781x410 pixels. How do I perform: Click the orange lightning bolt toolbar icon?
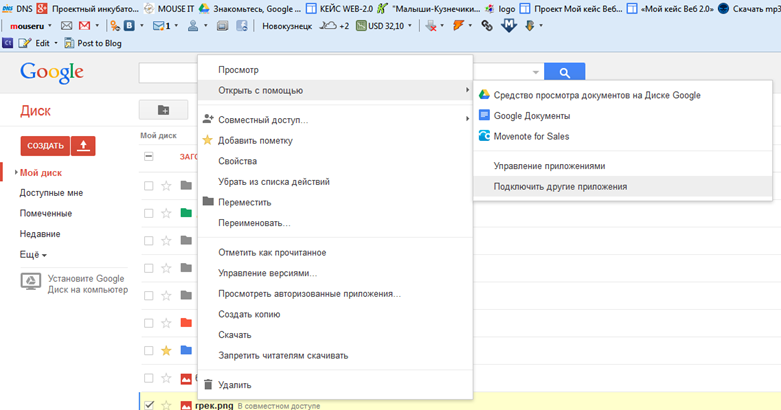point(458,26)
